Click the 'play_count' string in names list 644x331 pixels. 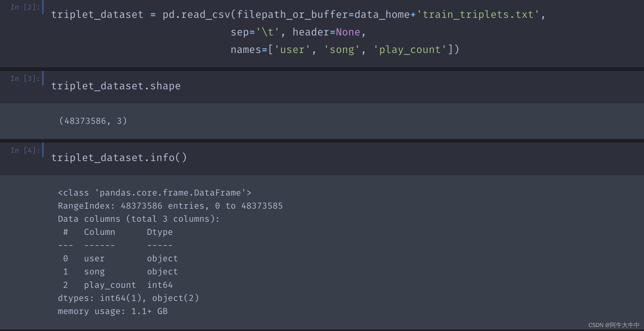coord(410,50)
